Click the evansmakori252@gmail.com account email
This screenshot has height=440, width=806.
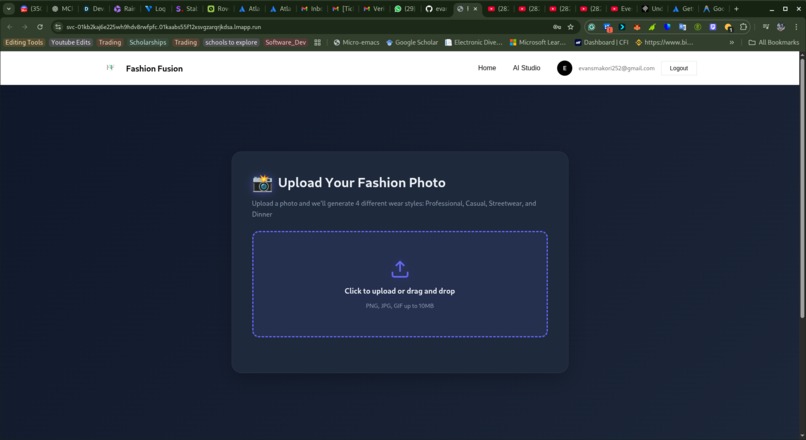pos(616,68)
